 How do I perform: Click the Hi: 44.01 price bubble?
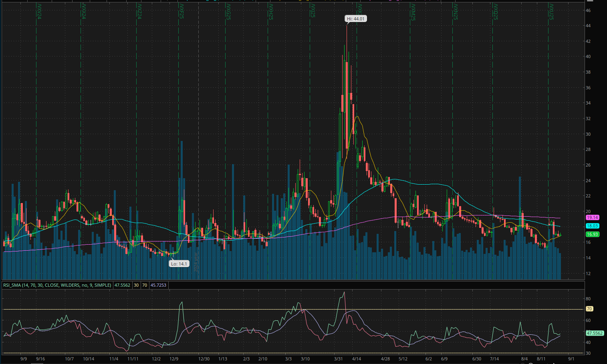click(356, 19)
